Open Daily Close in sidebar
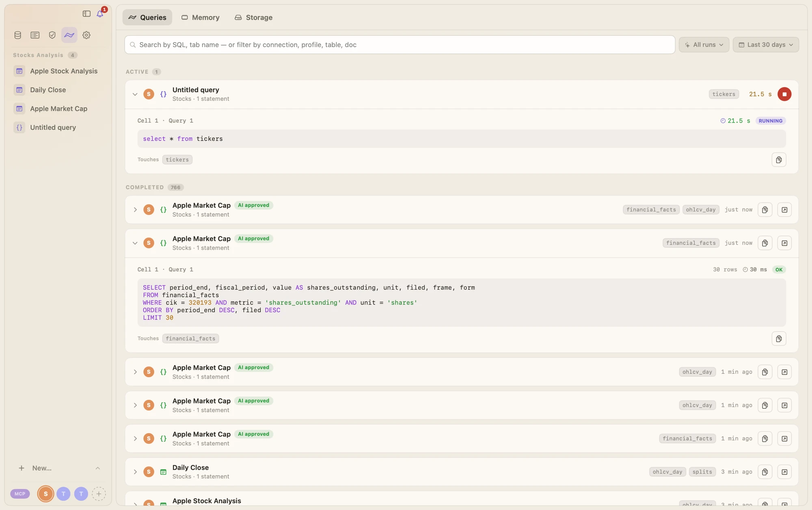Viewport: 812px width, 510px height. (58, 90)
